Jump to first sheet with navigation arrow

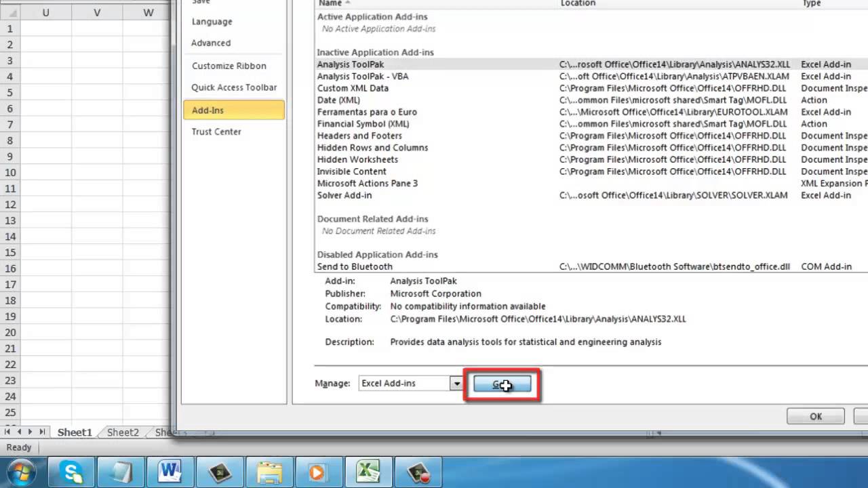tap(7, 432)
